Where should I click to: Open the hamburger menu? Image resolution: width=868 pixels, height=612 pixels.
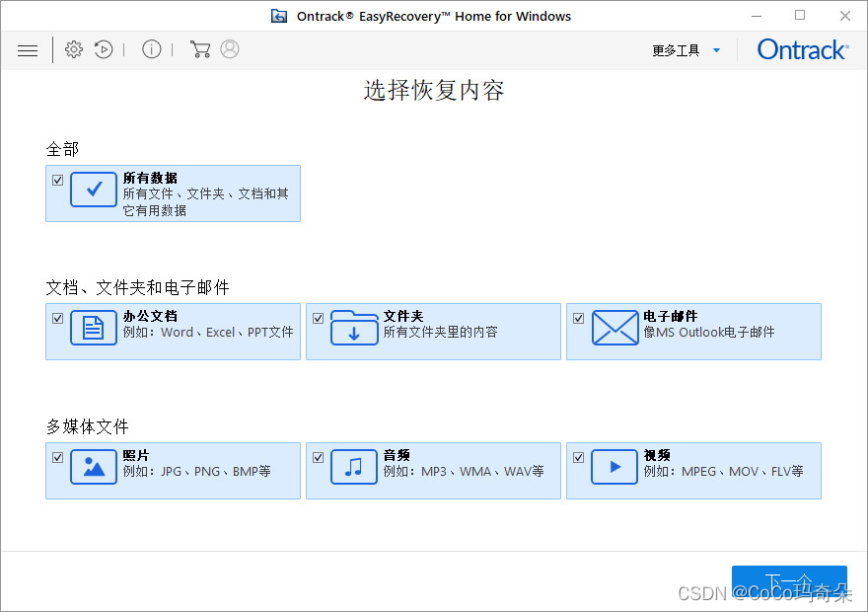pos(28,49)
